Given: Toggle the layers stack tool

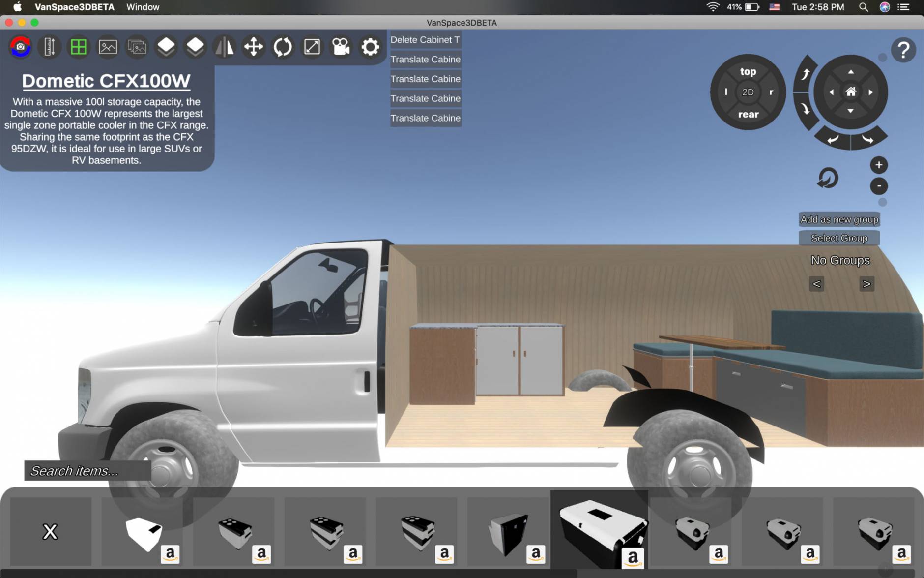Looking at the screenshot, I should (166, 47).
